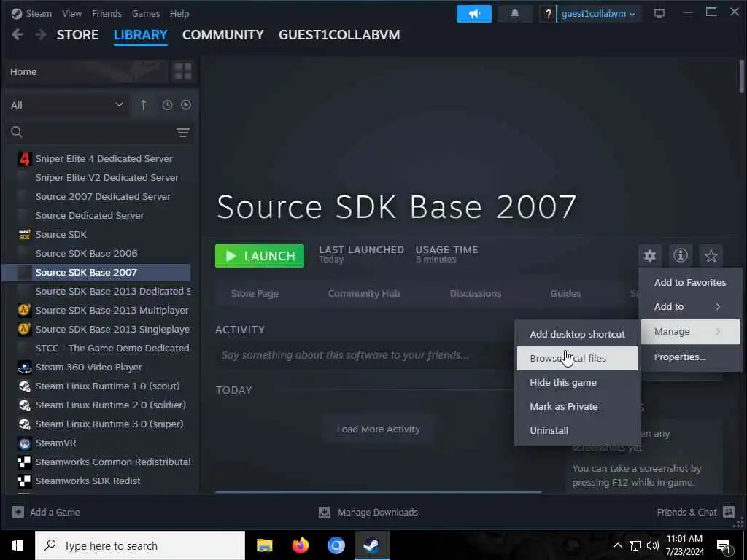This screenshot has width=747, height=560.
Task: Open Friends & Chat icon
Action: pyautogui.click(x=729, y=512)
